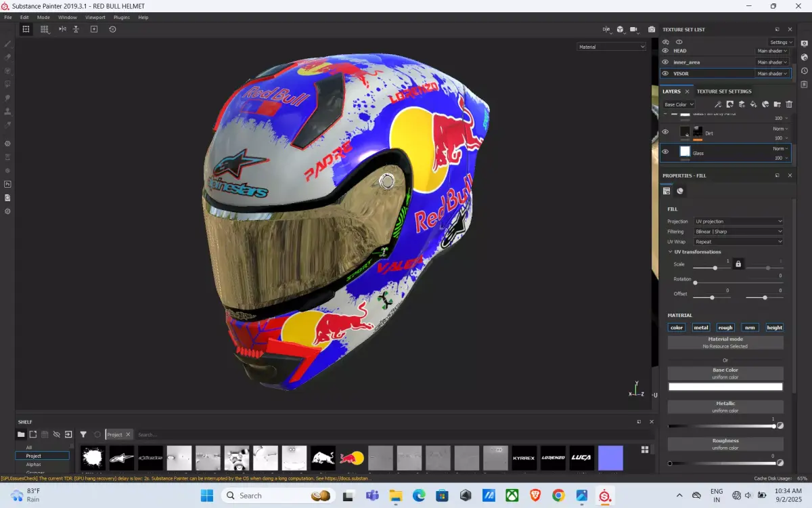Click the shelf filter funnel icon
Viewport: 812px width, 508px height.
(83, 434)
